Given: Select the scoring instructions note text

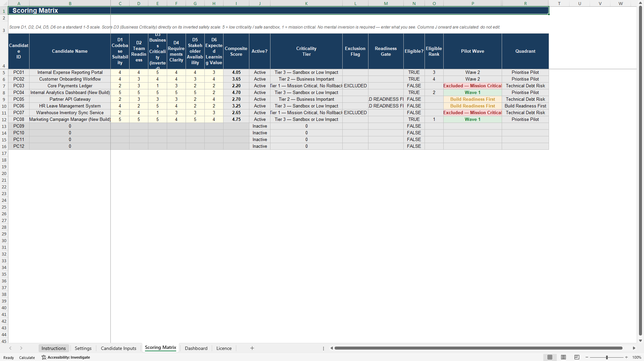Looking at the screenshot, I should [254, 27].
